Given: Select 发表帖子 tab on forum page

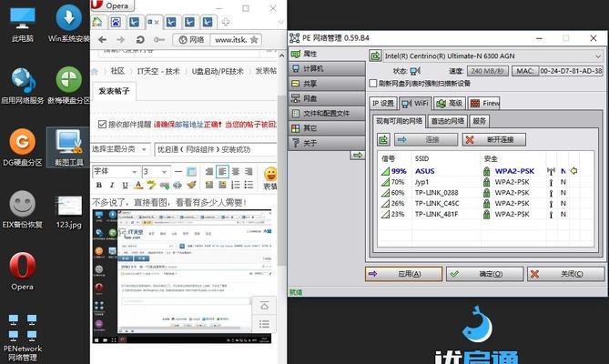Looking at the screenshot, I should point(114,91).
